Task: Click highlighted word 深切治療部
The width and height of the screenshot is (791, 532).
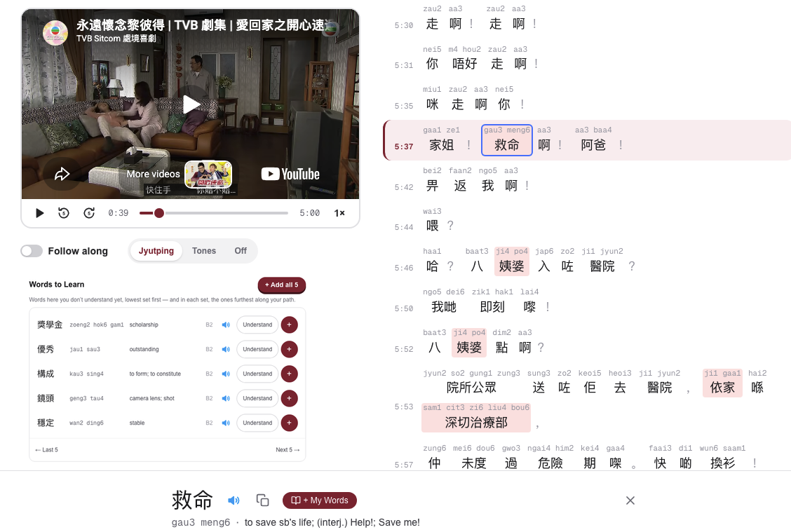Action: tap(476, 418)
